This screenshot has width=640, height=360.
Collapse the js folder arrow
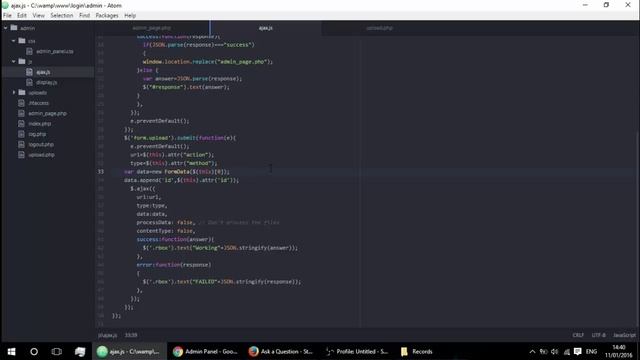click(13, 62)
